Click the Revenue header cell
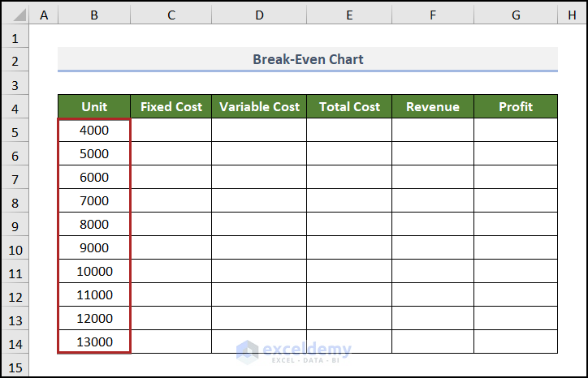The image size is (588, 378). click(x=433, y=107)
